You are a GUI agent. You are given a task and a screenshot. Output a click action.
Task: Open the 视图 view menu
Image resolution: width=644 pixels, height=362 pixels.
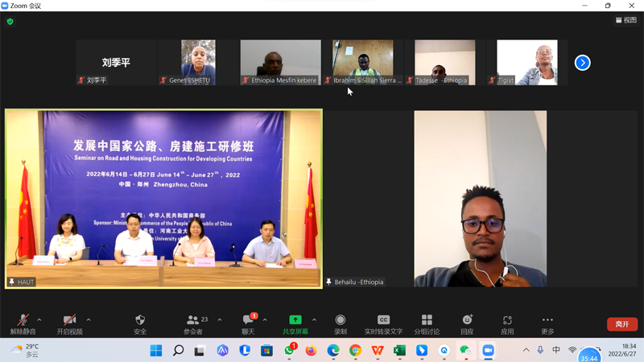(625, 20)
